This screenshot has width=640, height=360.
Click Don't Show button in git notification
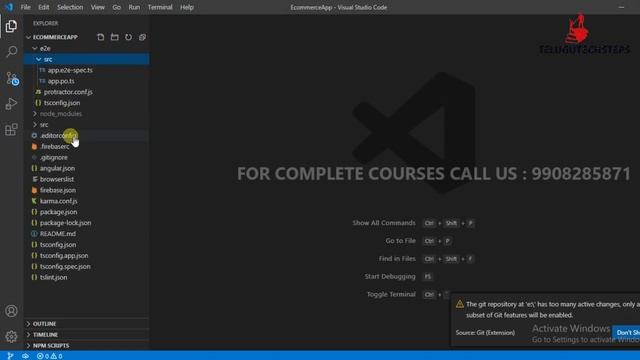point(627,333)
